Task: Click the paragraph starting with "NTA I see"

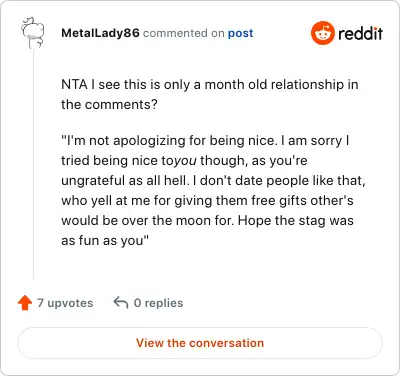Action: [210, 94]
